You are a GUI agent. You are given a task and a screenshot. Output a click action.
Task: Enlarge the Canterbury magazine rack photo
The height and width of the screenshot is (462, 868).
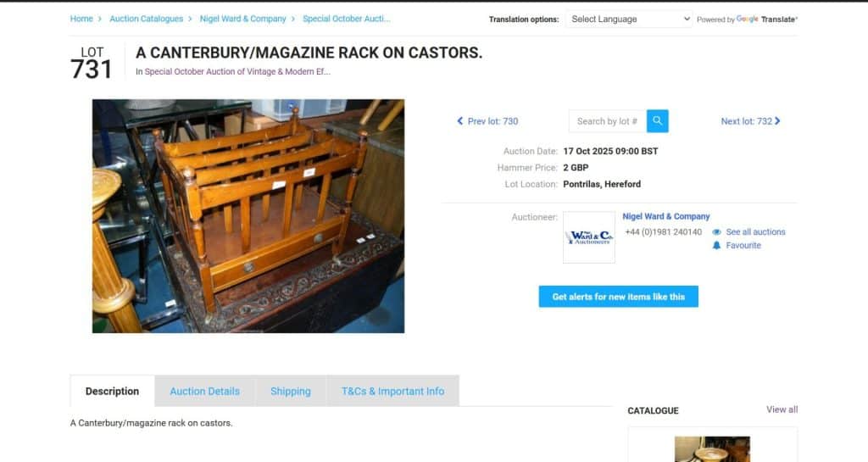click(248, 216)
